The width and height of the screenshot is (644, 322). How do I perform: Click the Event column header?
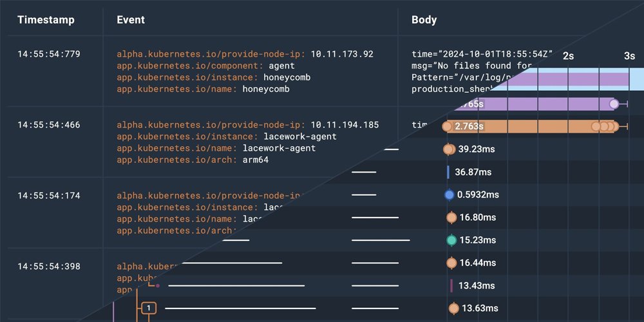[x=131, y=20]
